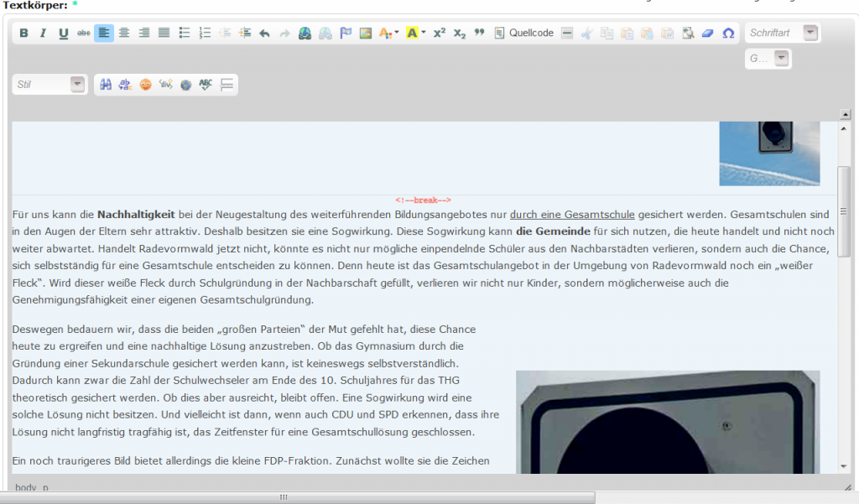This screenshot has width=859, height=504.
Task: Apply superscript formatting
Action: click(x=440, y=34)
